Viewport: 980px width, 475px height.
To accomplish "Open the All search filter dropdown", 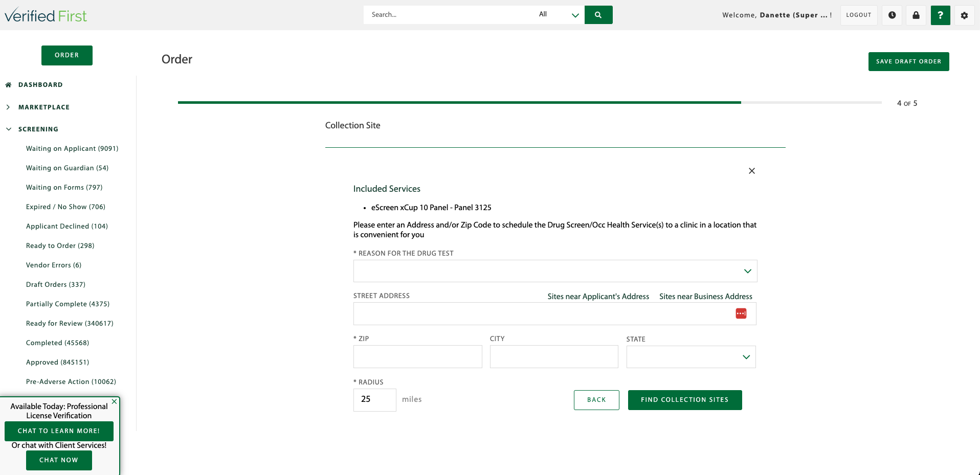I will (x=575, y=15).
